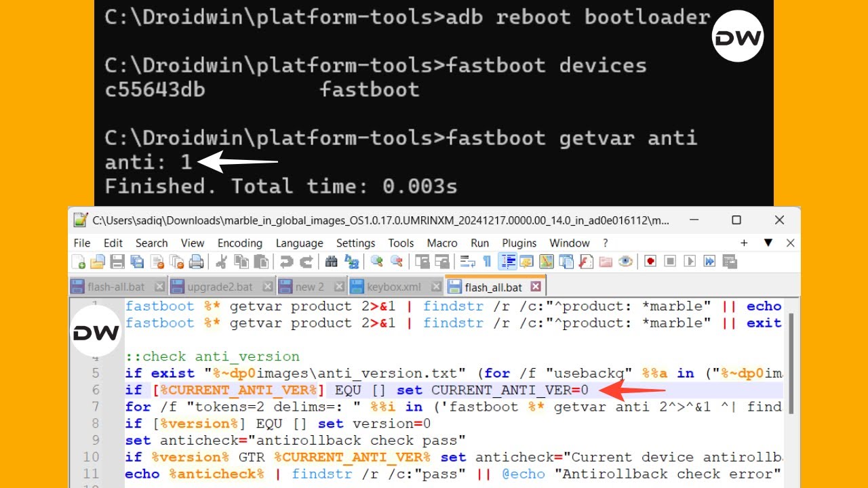Open Replace dialog toolbar icon
The image size is (868, 488).
(351, 261)
